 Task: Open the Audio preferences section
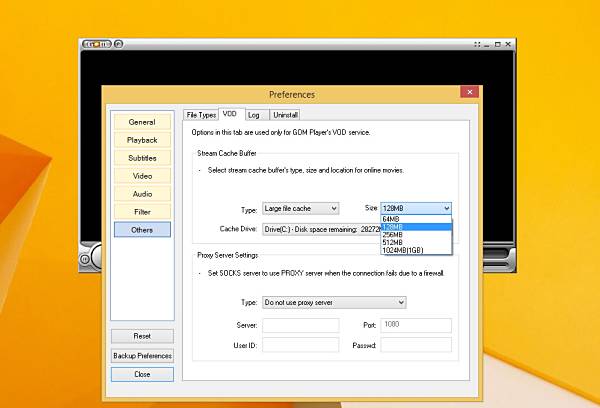coord(142,194)
